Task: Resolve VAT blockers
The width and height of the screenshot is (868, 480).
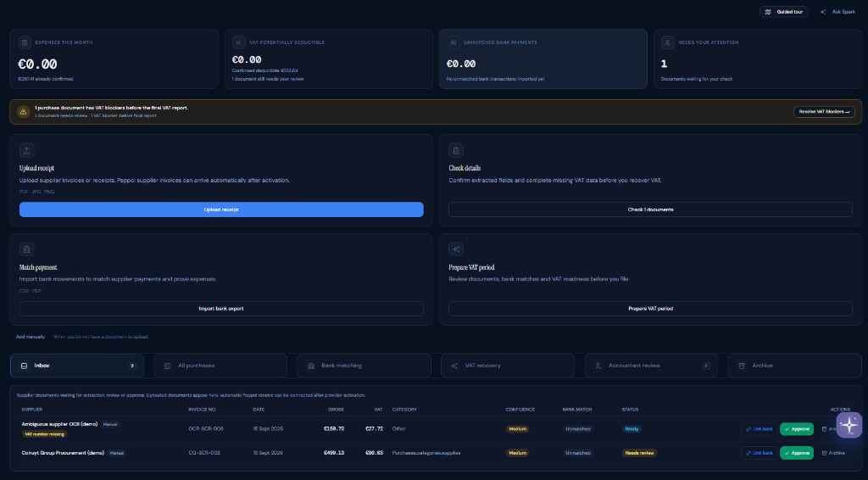Action: [824, 111]
